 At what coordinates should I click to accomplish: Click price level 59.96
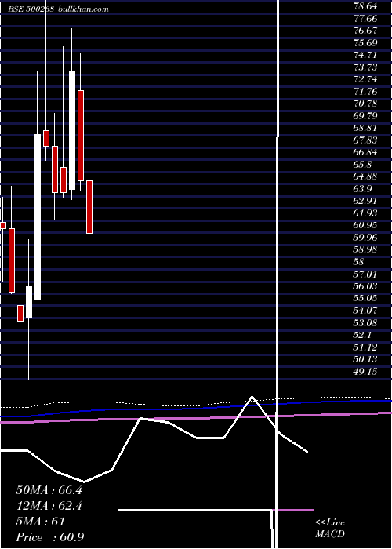pos(365,238)
